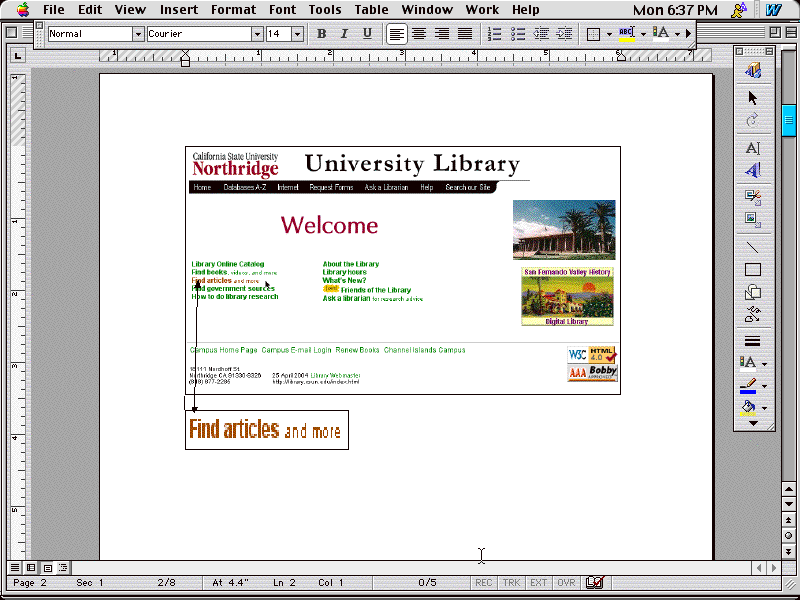Apply the yellow Fill Color paint bucket

point(748,408)
